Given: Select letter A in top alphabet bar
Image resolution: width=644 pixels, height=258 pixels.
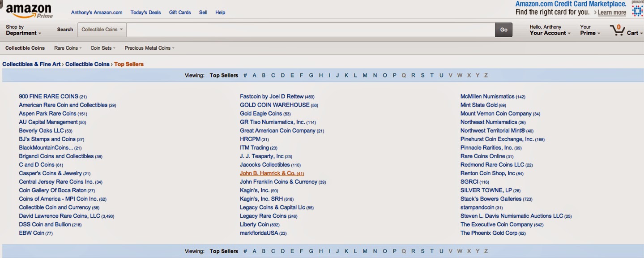Looking at the screenshot, I should coord(254,75).
